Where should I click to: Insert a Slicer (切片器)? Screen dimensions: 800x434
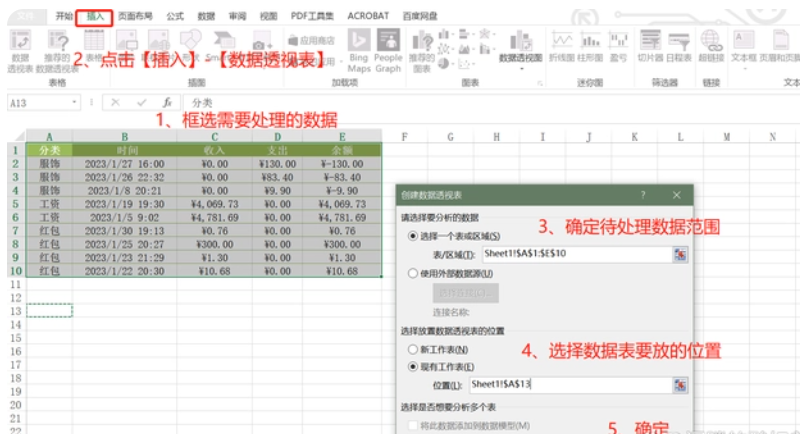pos(650,46)
